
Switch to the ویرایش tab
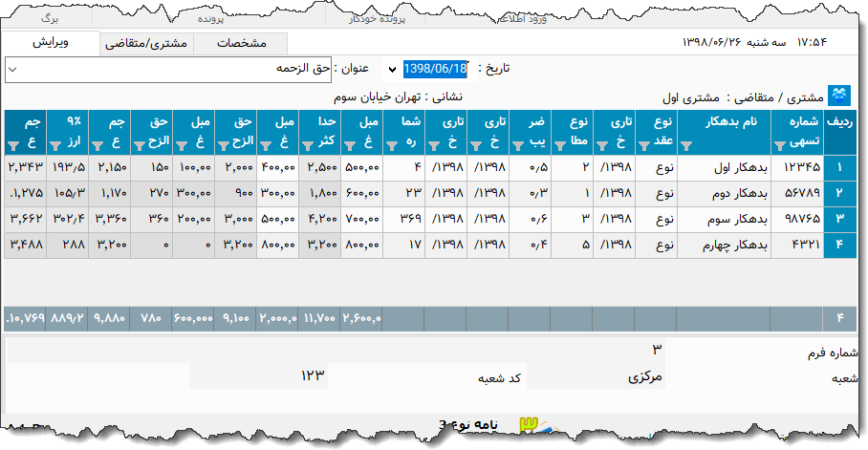[51, 42]
